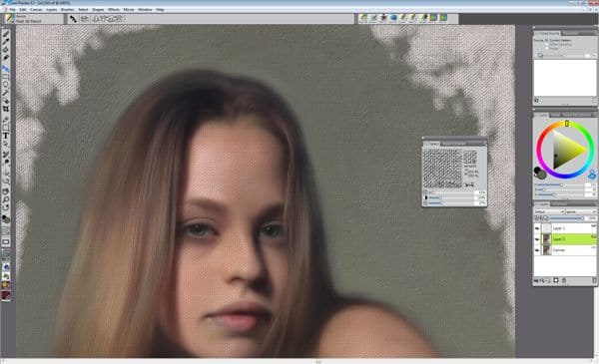599x364 pixels.
Task: Hide Layer 1 using its eye icon
Action: pos(537,228)
